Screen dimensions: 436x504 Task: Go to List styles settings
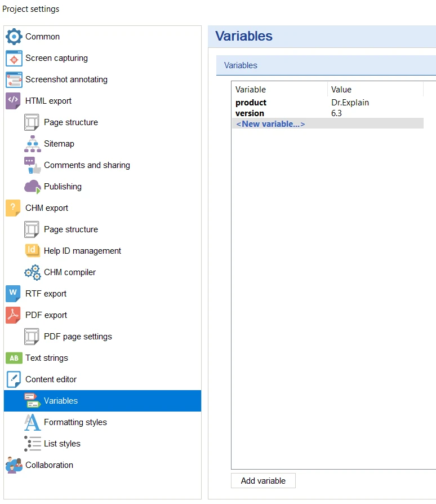pyautogui.click(x=62, y=444)
